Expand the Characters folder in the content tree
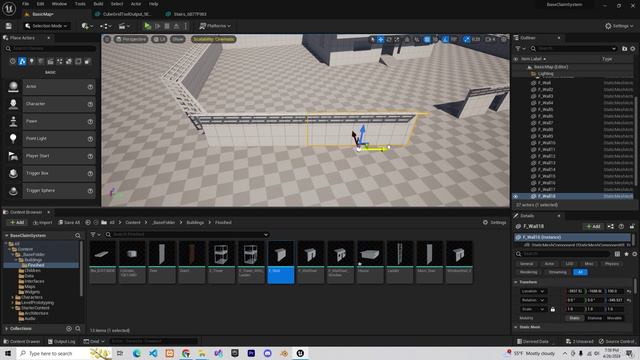This screenshot has height=360, width=640. click(x=13, y=298)
